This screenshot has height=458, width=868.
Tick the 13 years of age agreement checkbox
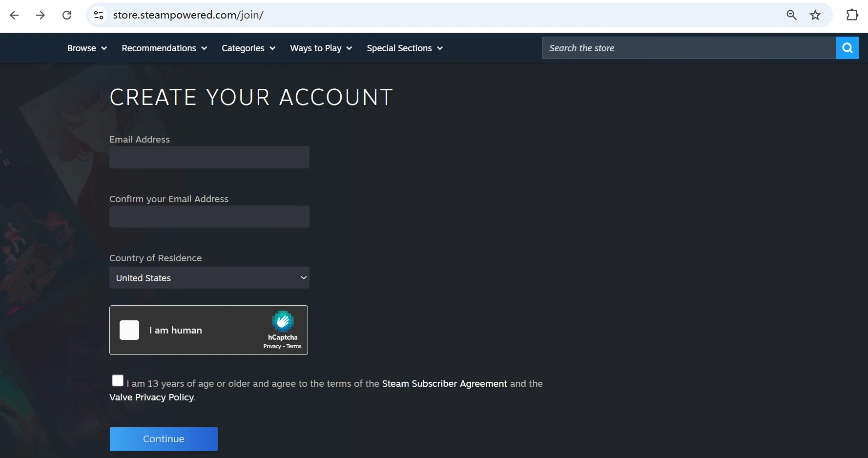coord(118,380)
